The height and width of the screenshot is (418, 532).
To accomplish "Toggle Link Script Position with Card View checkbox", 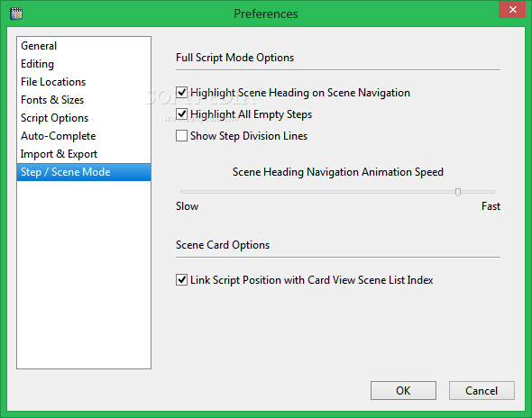I will pos(181,280).
